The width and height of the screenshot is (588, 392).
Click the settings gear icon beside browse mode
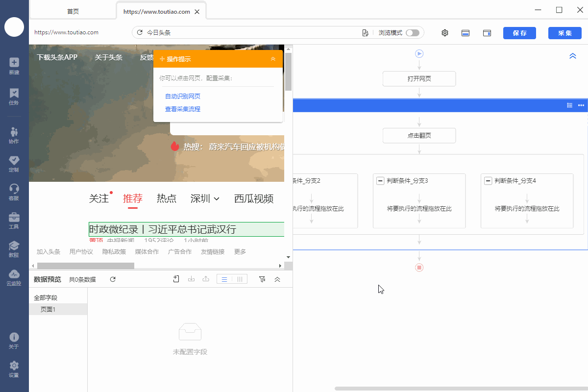[x=445, y=33]
